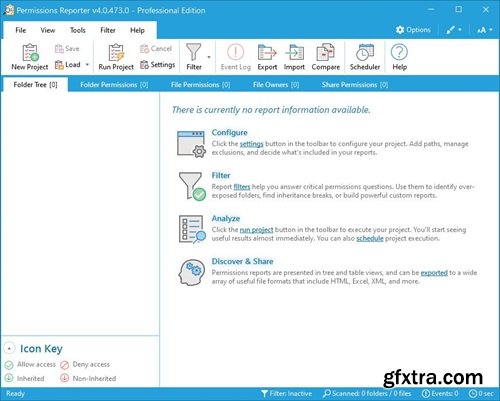The image size is (500, 401).
Task: Click the Allow access green check icon
Action: point(9,365)
